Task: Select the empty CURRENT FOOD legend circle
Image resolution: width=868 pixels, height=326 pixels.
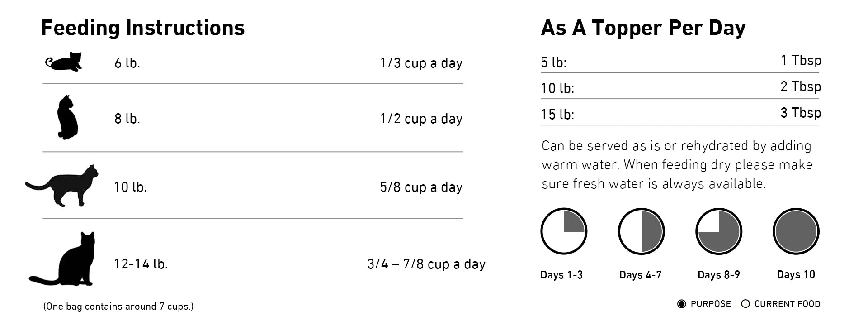Action: [745, 304]
